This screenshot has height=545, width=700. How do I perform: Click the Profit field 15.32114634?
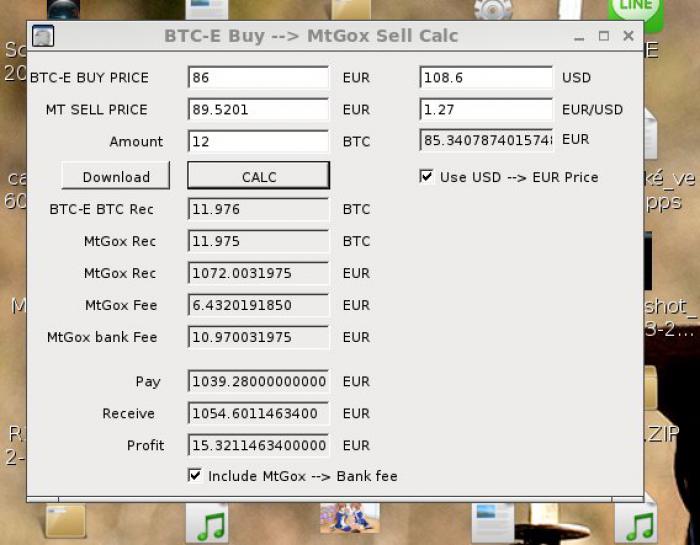(258, 445)
